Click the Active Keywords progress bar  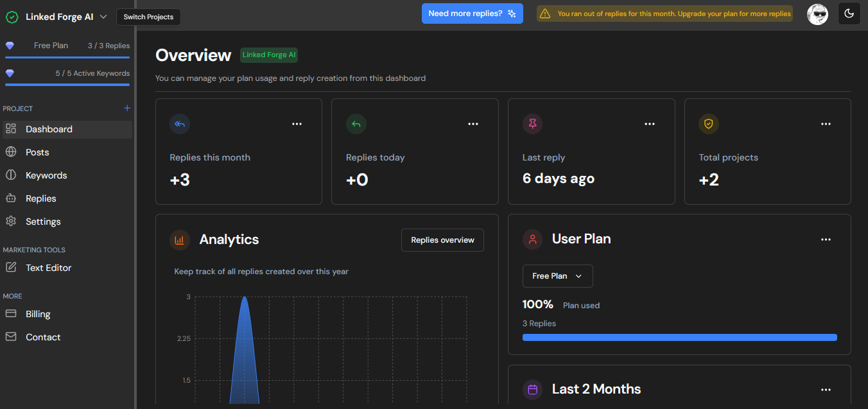click(67, 84)
